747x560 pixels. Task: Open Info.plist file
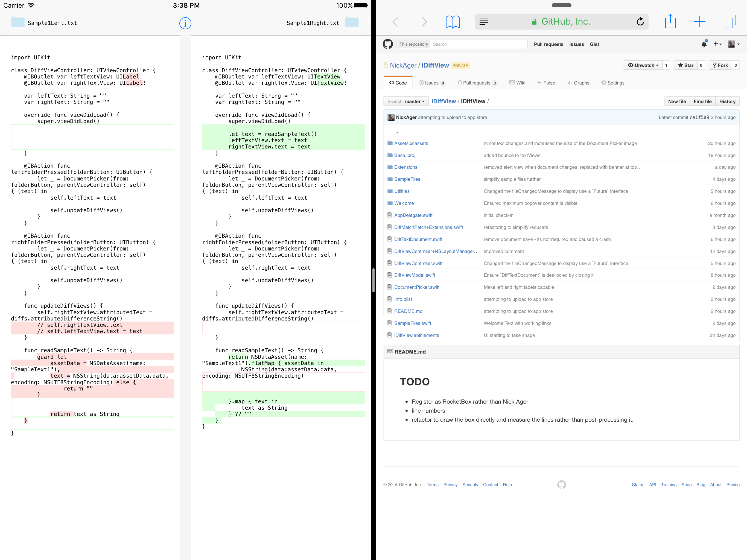click(403, 299)
